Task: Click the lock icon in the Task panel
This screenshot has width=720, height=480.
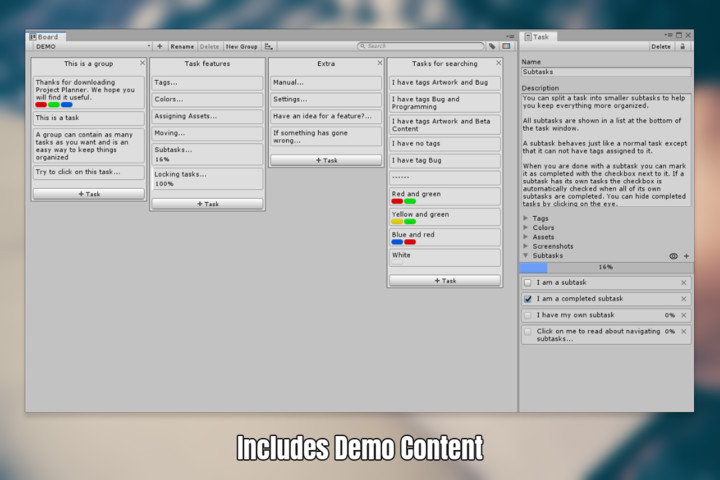Action: 683,46
